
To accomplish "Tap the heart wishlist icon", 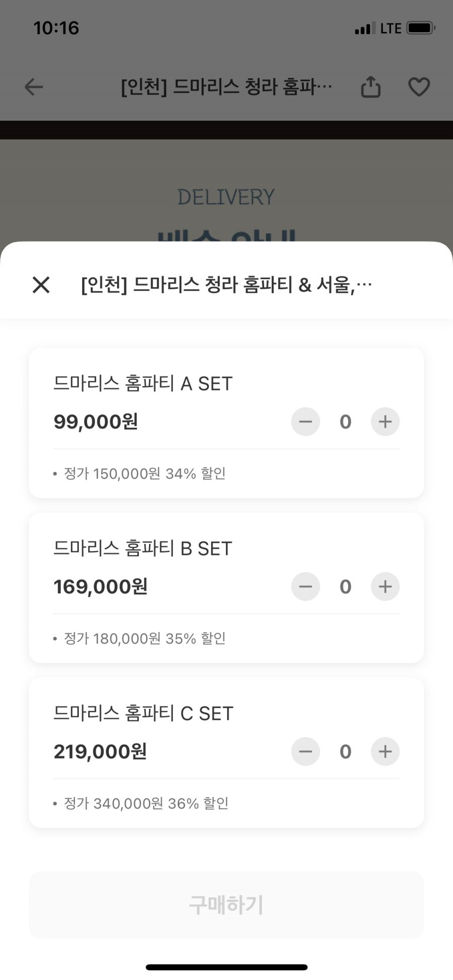I will point(419,87).
